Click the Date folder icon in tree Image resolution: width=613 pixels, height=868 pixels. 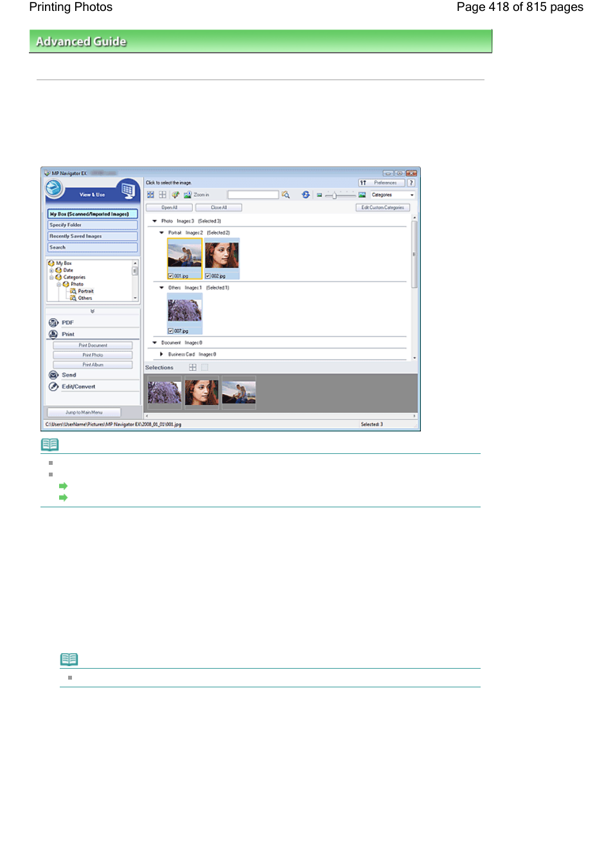[58, 270]
